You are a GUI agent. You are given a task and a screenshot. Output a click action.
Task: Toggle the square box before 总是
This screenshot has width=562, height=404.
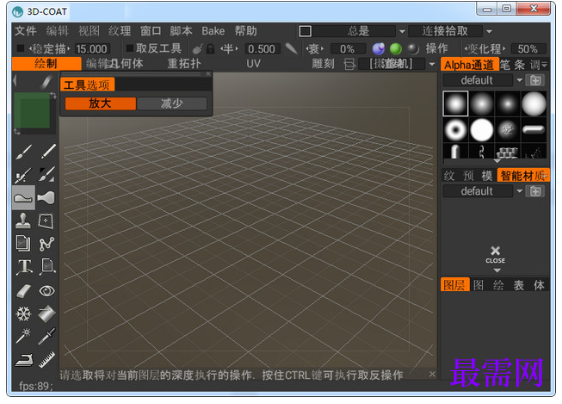pyautogui.click(x=305, y=31)
